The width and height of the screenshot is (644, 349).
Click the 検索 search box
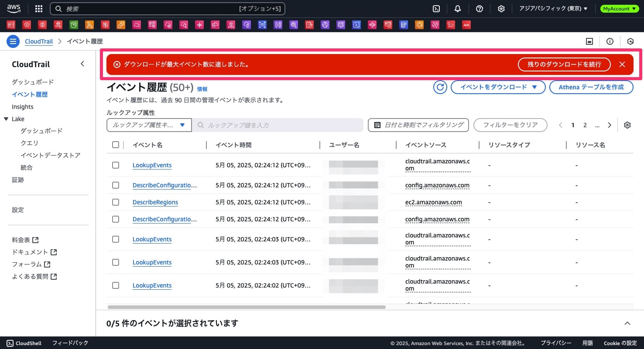(x=168, y=9)
